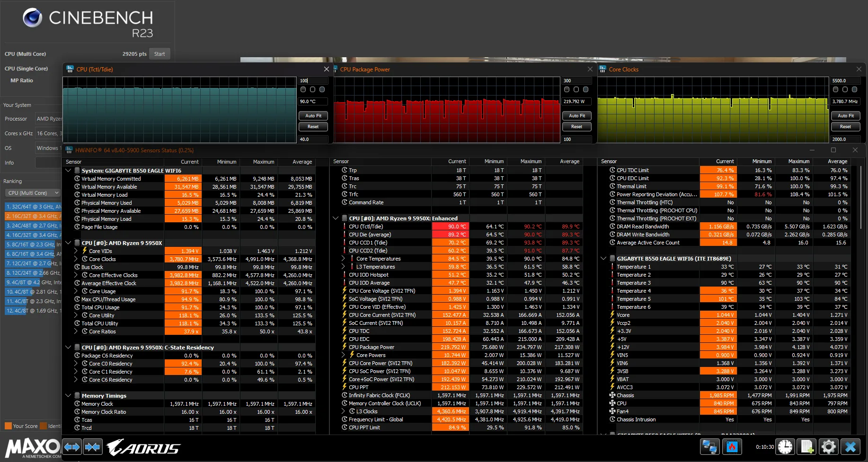Viewport: 868px width, 462px height.
Task: Click the CPU (Tctl/Tdie) graph window title icon
Action: coord(70,69)
